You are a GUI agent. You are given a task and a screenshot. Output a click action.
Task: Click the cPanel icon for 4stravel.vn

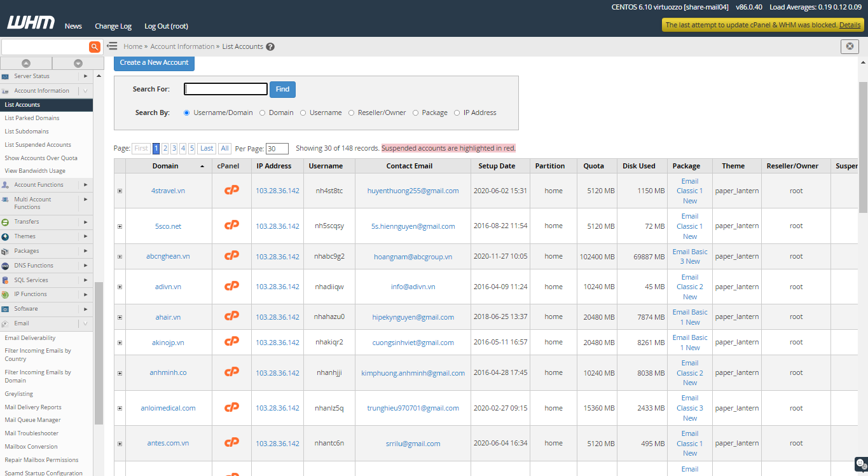tap(232, 190)
